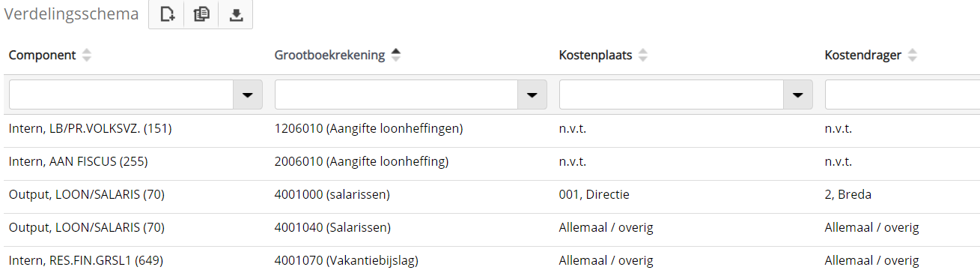Image resolution: width=980 pixels, height=279 pixels.
Task: Open the Grootboekrekening filter dropdown
Action: pyautogui.click(x=532, y=94)
